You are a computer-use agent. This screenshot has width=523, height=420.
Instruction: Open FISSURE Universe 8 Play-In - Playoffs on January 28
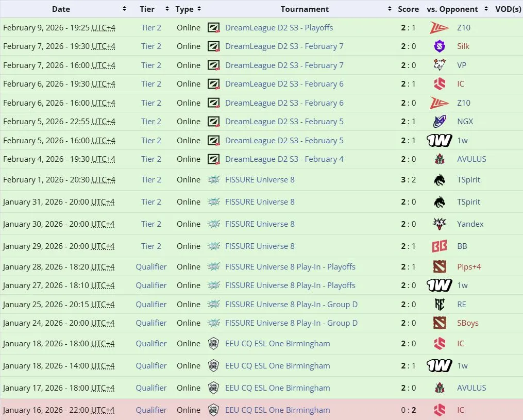[x=290, y=267]
